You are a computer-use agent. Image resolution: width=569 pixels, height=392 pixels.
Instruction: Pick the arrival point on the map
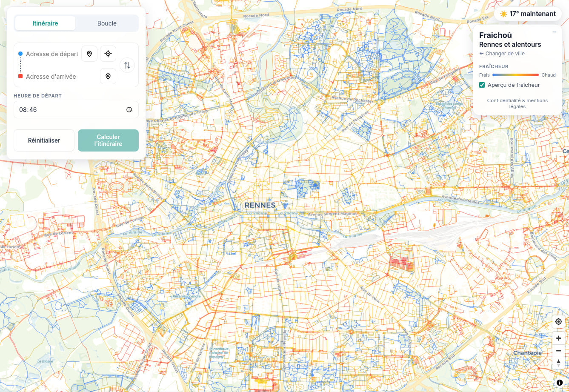pos(108,76)
